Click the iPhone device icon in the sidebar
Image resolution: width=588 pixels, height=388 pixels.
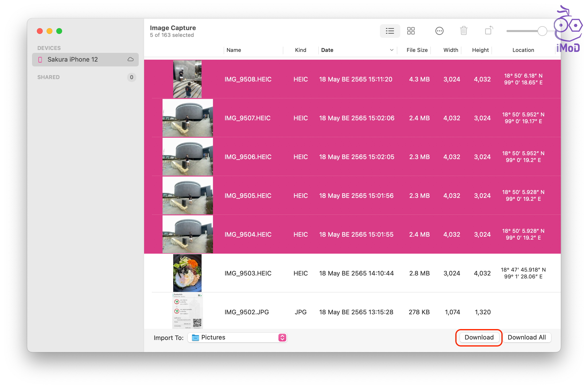point(40,60)
